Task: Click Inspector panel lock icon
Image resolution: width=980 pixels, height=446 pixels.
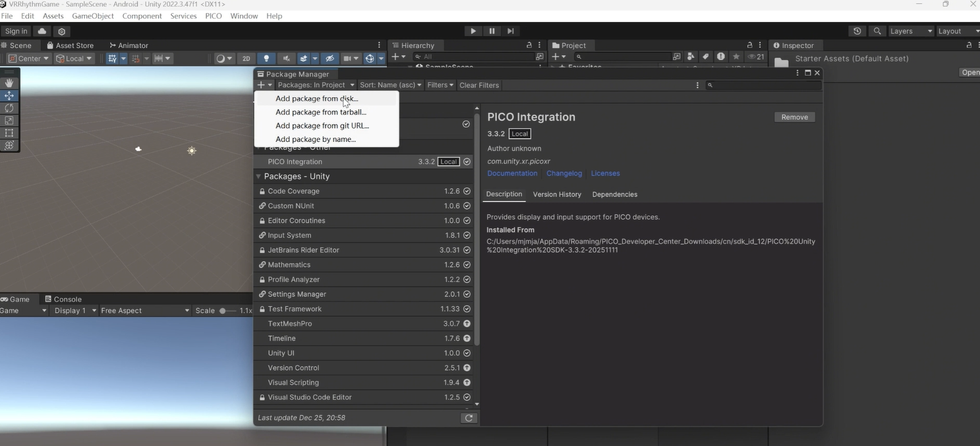Action: (969, 45)
